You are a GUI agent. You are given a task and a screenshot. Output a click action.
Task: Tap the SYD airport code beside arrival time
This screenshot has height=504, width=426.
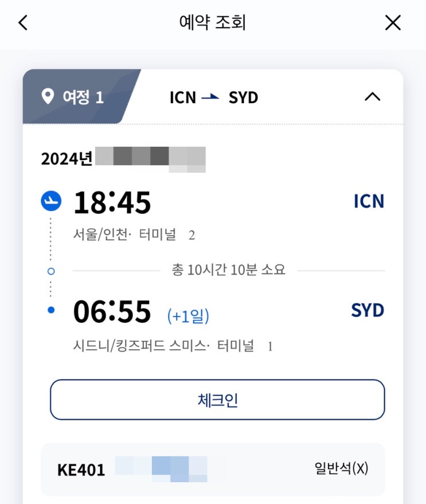pyautogui.click(x=368, y=310)
